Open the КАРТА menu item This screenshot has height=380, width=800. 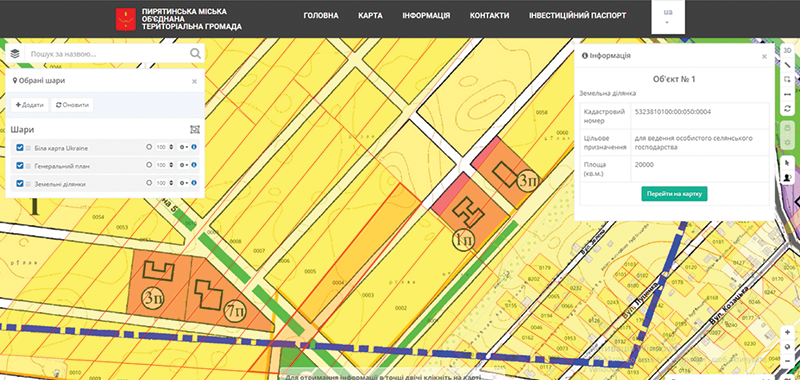[x=370, y=16]
